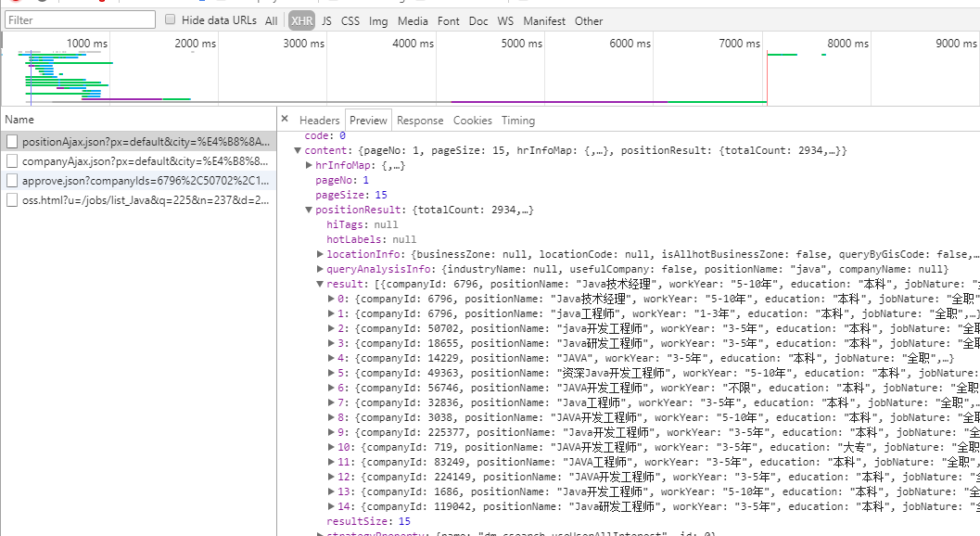Collapse the content object node

pyautogui.click(x=299, y=151)
